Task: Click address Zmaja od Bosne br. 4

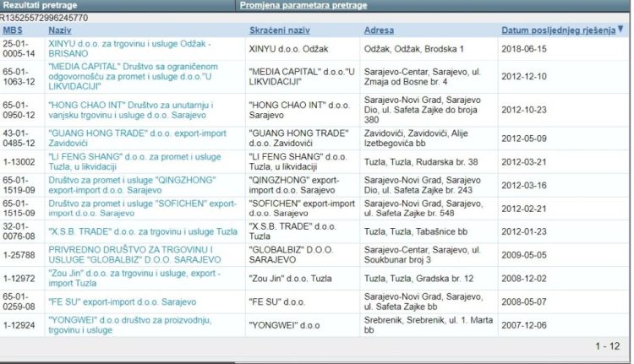Action: [406, 82]
